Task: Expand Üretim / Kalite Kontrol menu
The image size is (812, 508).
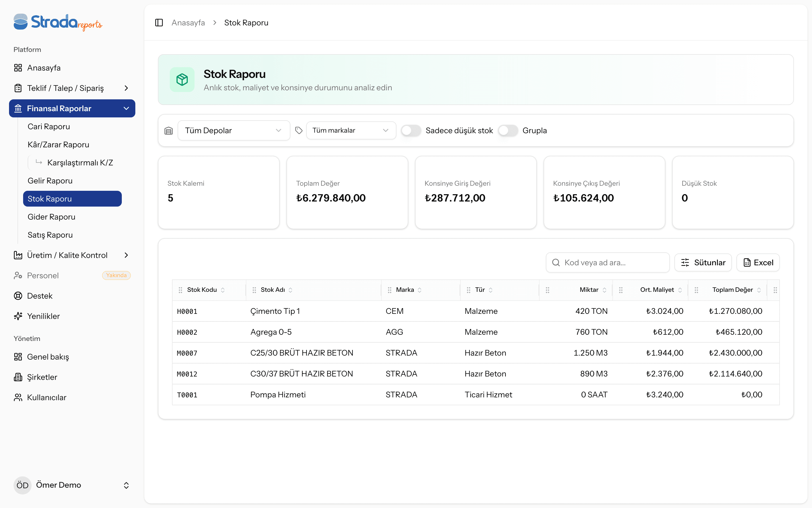Action: coord(72,255)
